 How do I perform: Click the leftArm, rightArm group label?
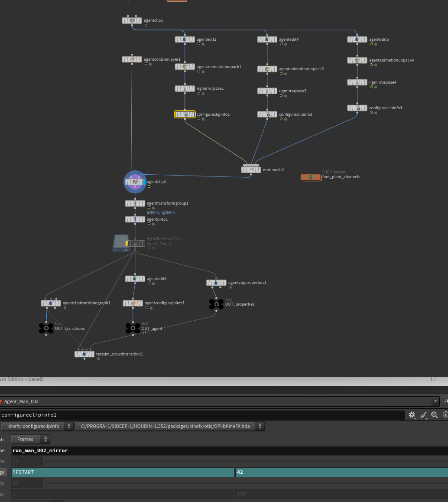pyautogui.click(x=161, y=212)
